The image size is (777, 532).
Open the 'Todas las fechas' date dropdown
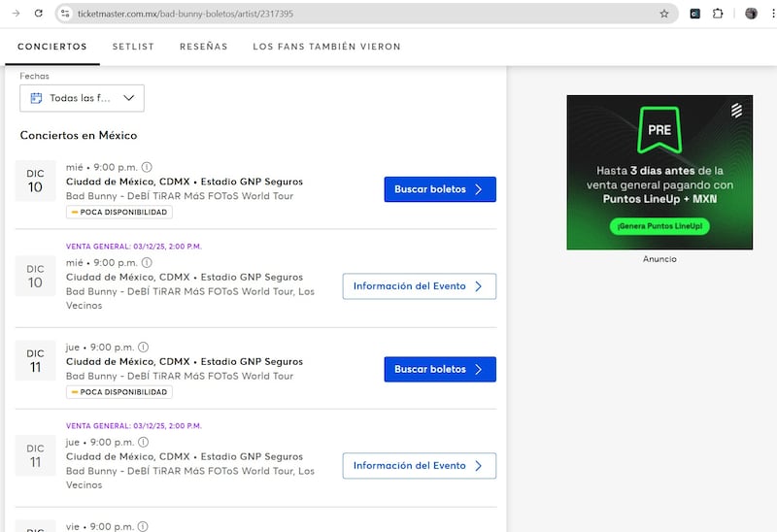[x=82, y=98]
